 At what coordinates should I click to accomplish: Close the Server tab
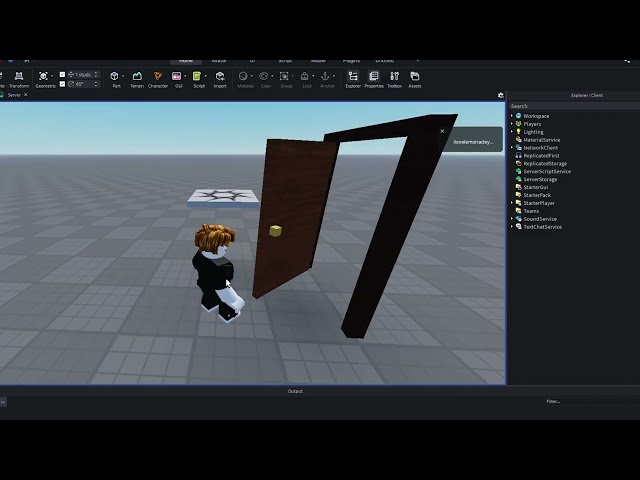[x=26, y=95]
